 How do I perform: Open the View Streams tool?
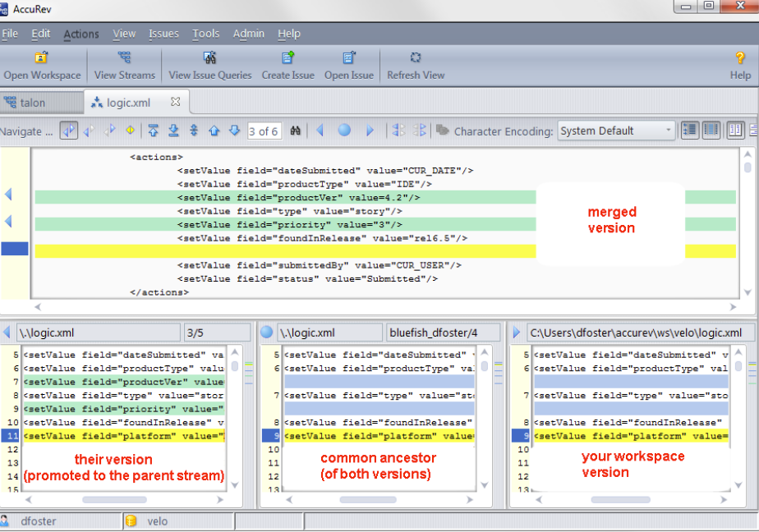(x=124, y=58)
